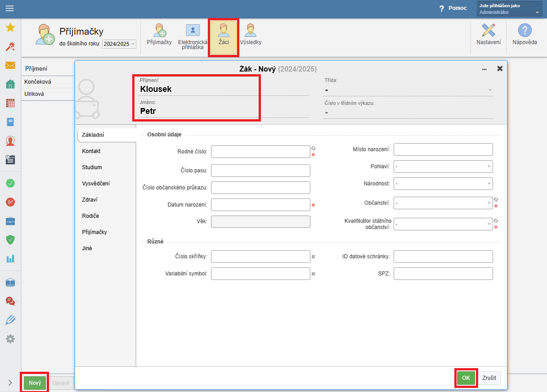Click the green shield icon in sidebar
547x392 pixels.
click(x=10, y=240)
